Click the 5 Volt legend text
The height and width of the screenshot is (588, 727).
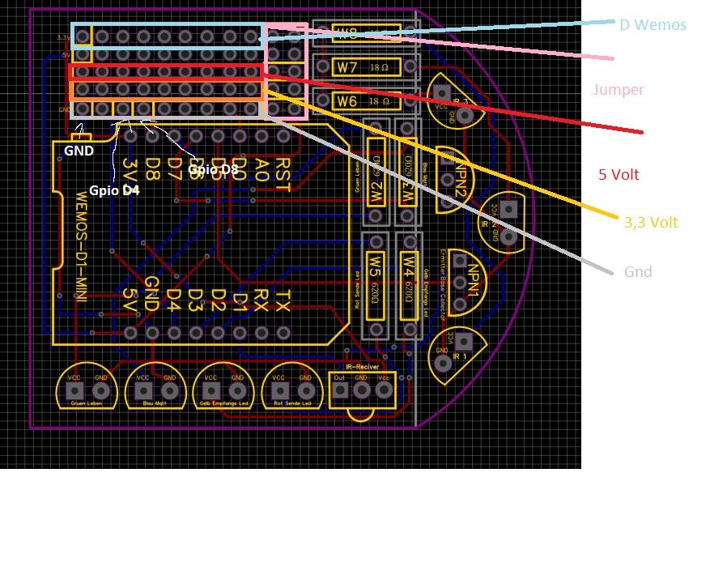(x=619, y=174)
